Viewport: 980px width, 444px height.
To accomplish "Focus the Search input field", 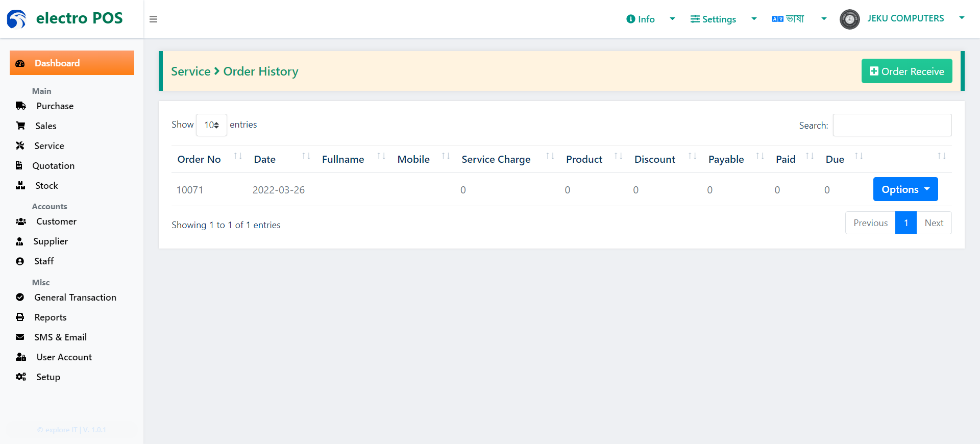I will 892,125.
